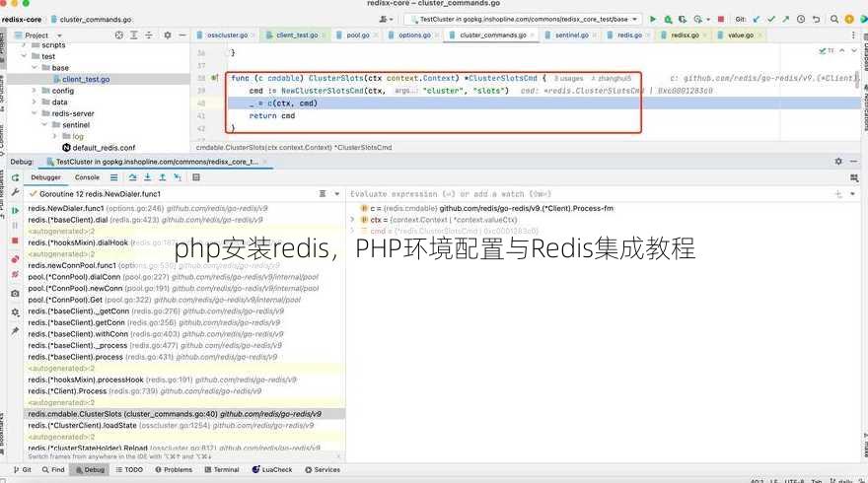This screenshot has height=483, width=868.
Task: Open Git history clock icon
Action: click(x=801, y=20)
